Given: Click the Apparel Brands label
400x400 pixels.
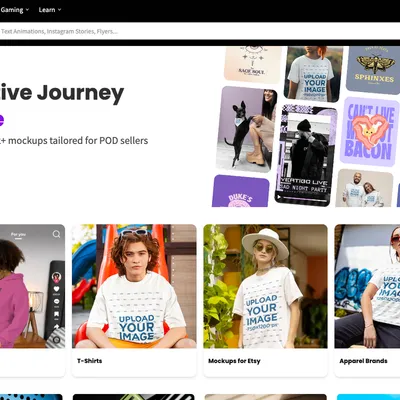Looking at the screenshot, I should click(x=363, y=361).
